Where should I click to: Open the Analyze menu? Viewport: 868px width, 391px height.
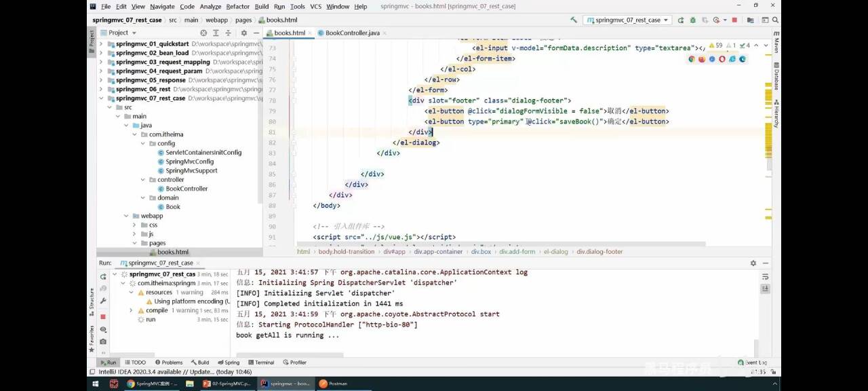point(210,6)
